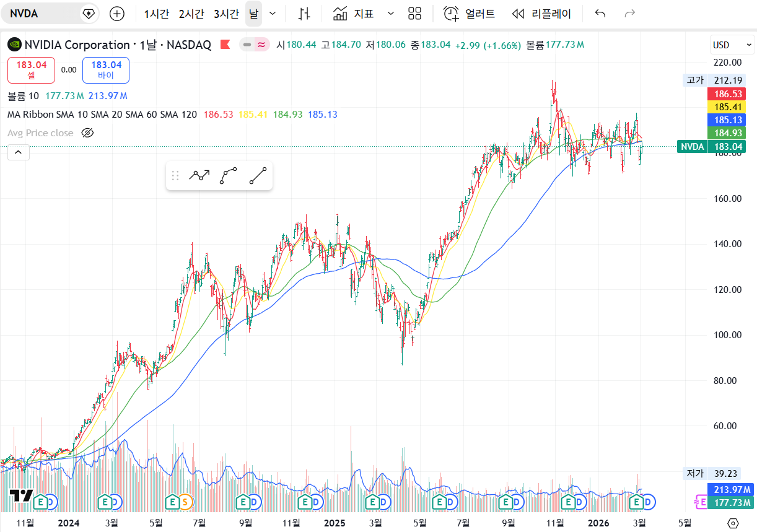The height and width of the screenshot is (532, 757).
Task: Select the 볼륨 10 indicator legend
Action: 23,96
